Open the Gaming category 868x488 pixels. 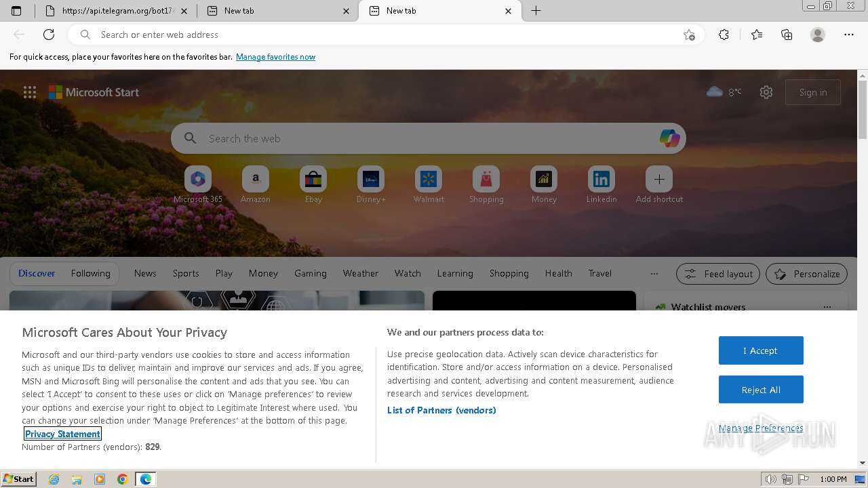(311, 273)
